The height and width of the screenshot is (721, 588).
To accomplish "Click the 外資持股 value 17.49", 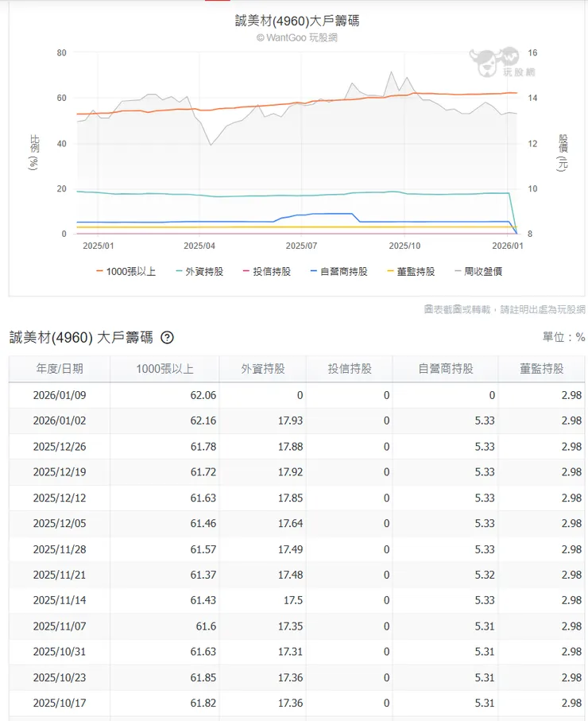I will point(290,549).
